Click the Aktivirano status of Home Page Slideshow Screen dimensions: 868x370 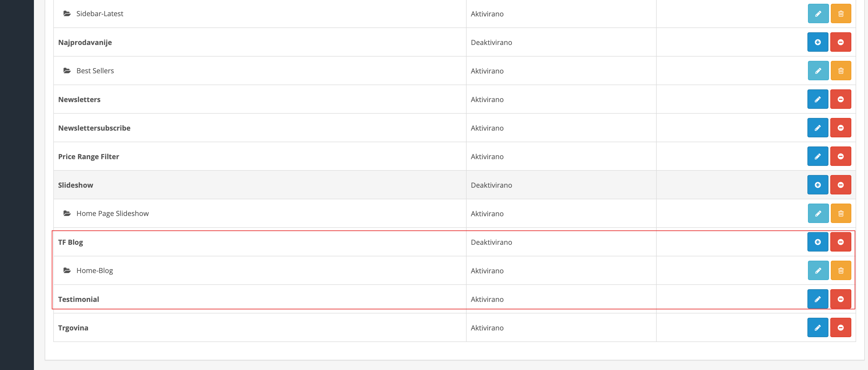click(487, 214)
